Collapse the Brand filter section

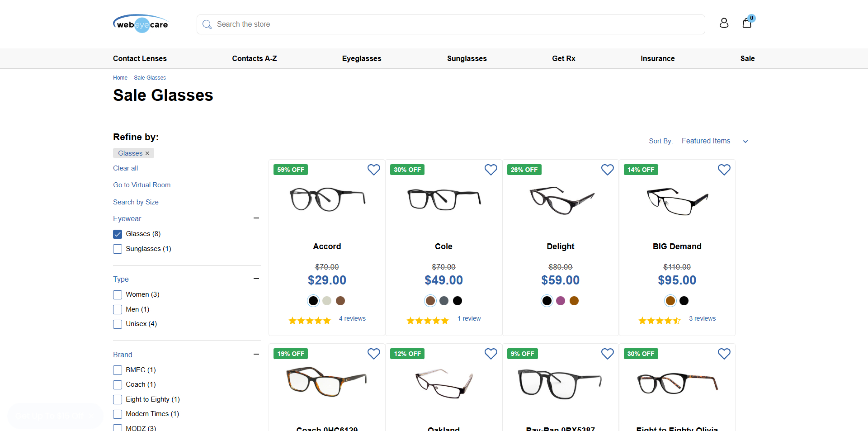tap(256, 354)
